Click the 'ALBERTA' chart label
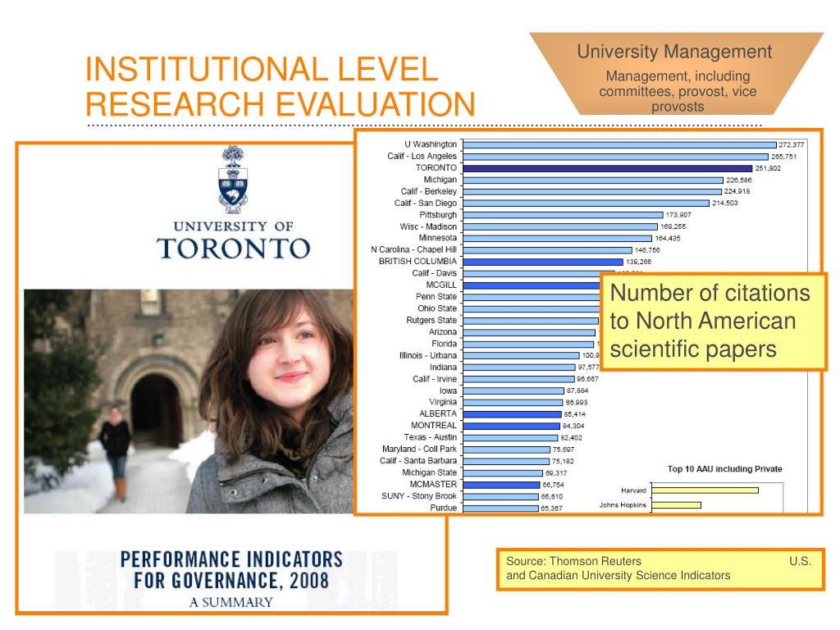The width and height of the screenshot is (840, 630). coord(438,413)
